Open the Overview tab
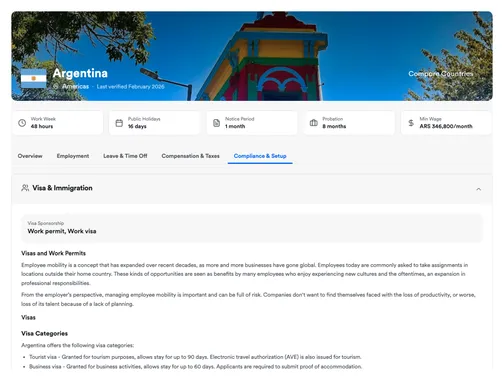Image resolution: width=504 pixels, height=381 pixels. 30,156
